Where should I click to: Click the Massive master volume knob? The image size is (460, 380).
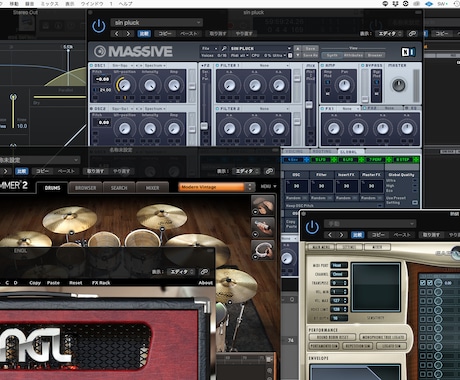[399, 85]
